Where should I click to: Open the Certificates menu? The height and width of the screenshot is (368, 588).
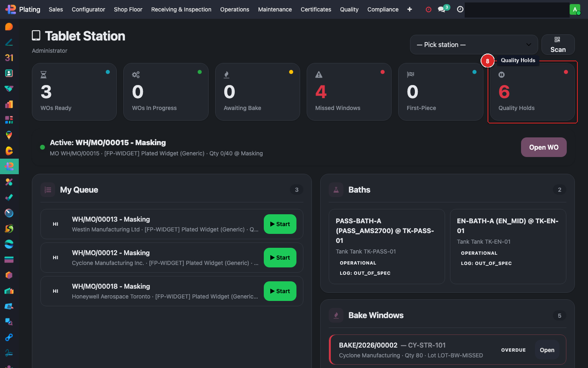[316, 9]
